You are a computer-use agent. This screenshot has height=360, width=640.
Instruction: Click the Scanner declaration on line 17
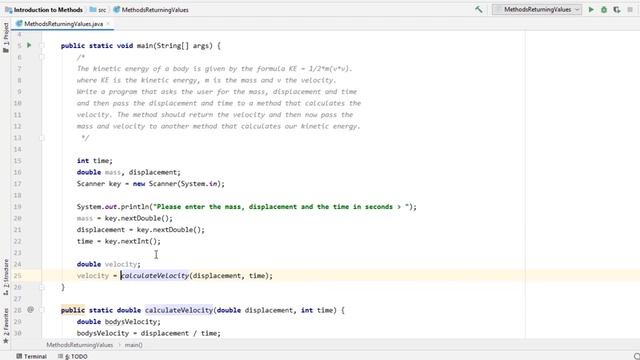click(x=151, y=184)
